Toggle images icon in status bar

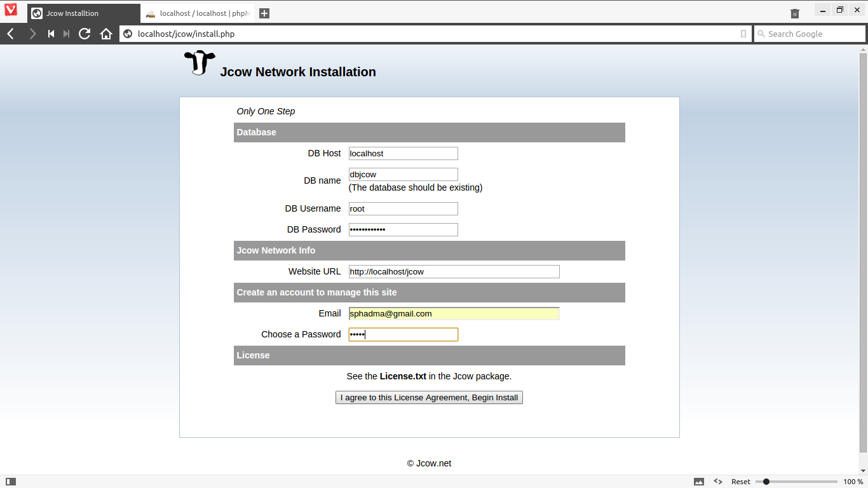pyautogui.click(x=699, y=482)
